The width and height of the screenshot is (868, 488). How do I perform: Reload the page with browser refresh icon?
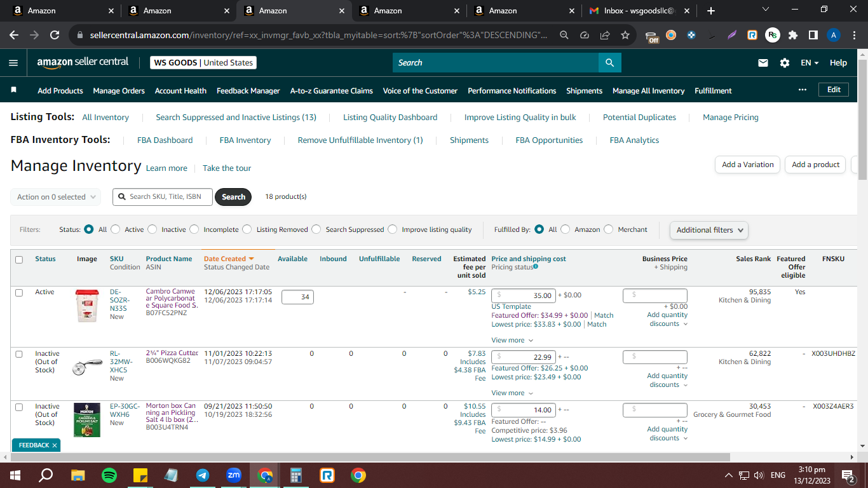tap(55, 35)
